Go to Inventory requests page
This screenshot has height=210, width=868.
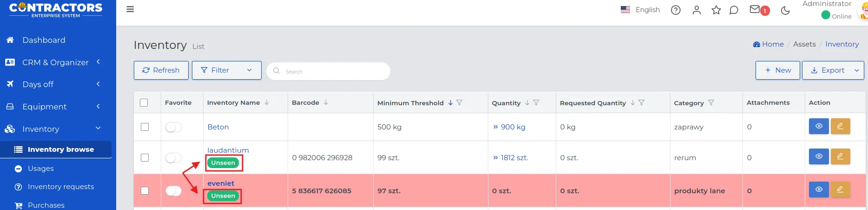coord(61,187)
